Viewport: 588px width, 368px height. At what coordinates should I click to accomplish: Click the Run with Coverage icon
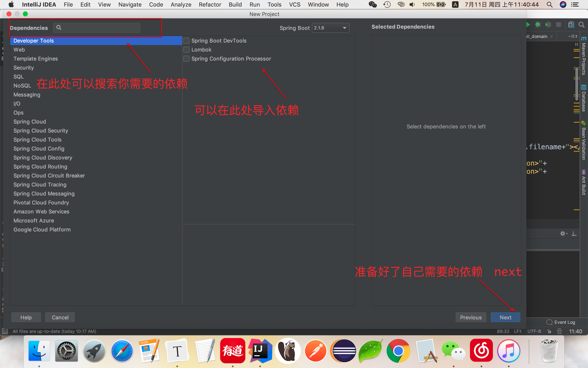(x=548, y=25)
